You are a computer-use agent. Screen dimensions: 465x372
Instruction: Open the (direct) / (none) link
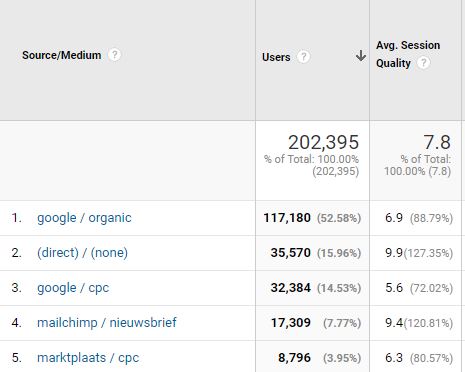pos(82,253)
